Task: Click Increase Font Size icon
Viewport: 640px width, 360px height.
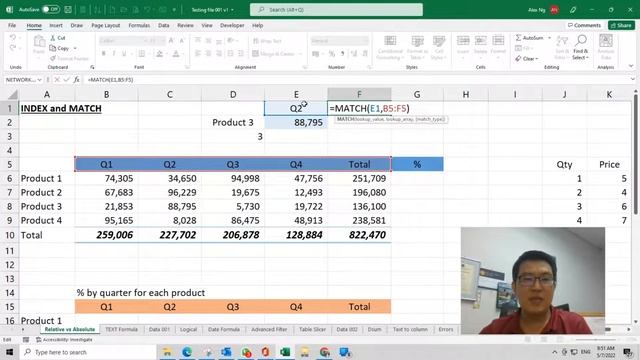Action: (x=171, y=40)
